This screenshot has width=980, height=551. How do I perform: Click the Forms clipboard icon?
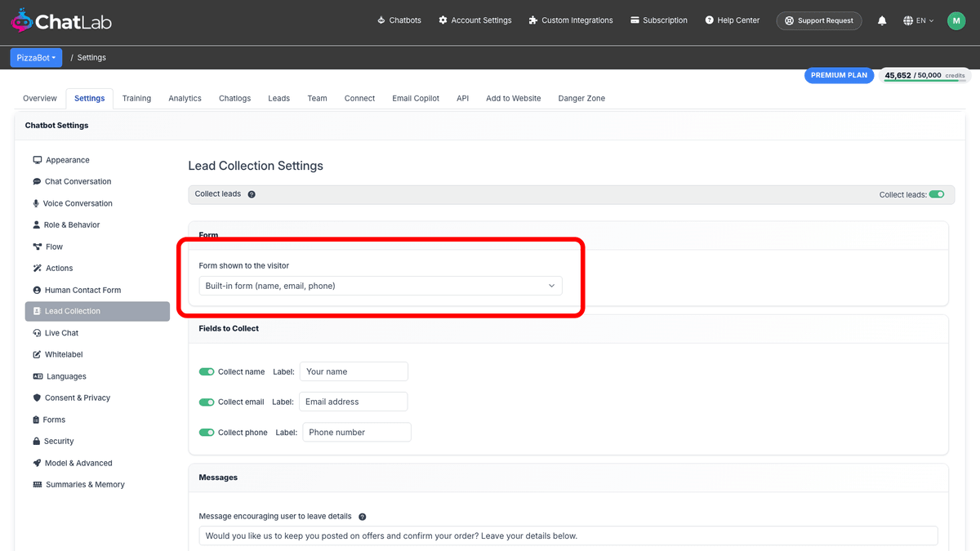pyautogui.click(x=36, y=420)
